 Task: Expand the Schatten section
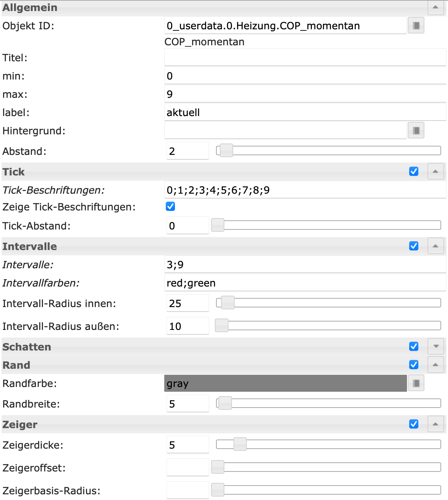click(x=435, y=346)
